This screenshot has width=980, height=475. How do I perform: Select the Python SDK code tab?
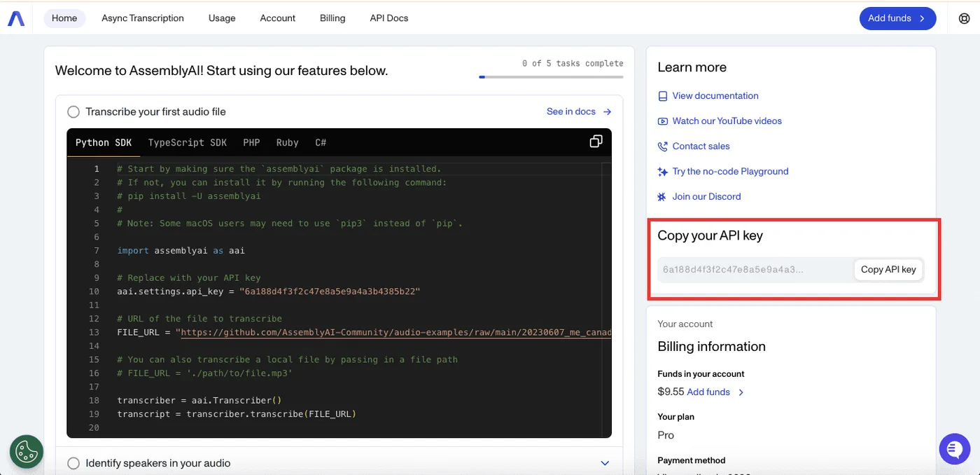click(104, 142)
